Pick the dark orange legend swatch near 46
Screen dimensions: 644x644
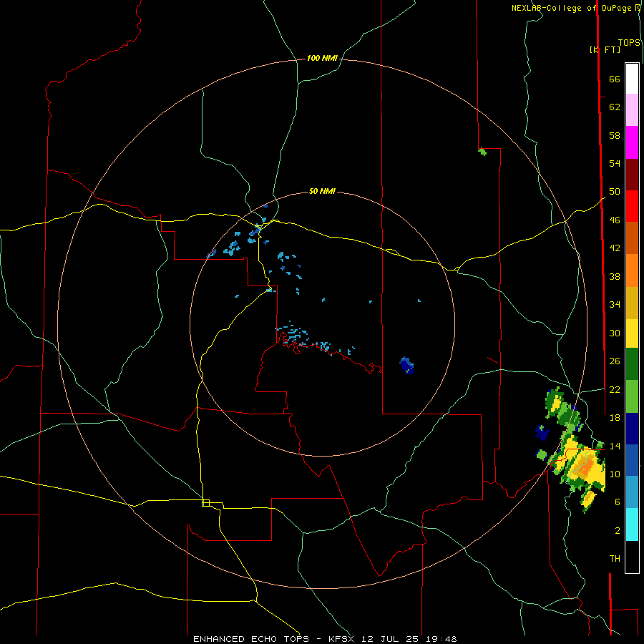[632, 238]
